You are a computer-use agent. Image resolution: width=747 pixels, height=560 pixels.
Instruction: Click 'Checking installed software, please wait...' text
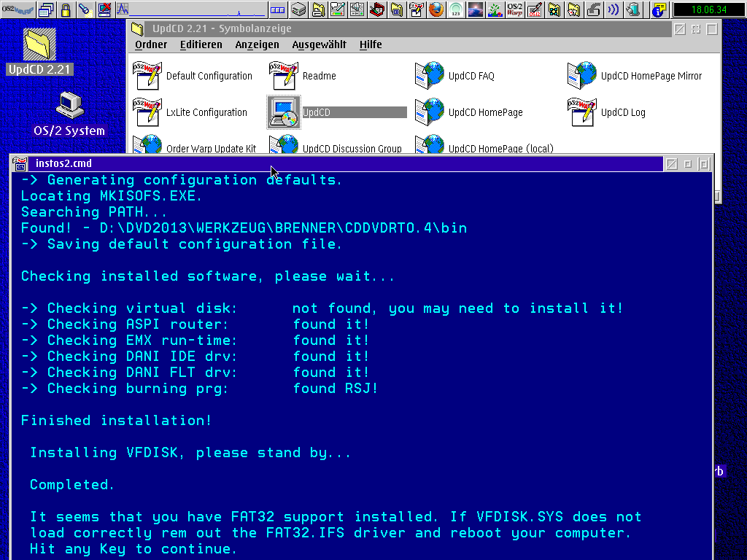tap(208, 276)
